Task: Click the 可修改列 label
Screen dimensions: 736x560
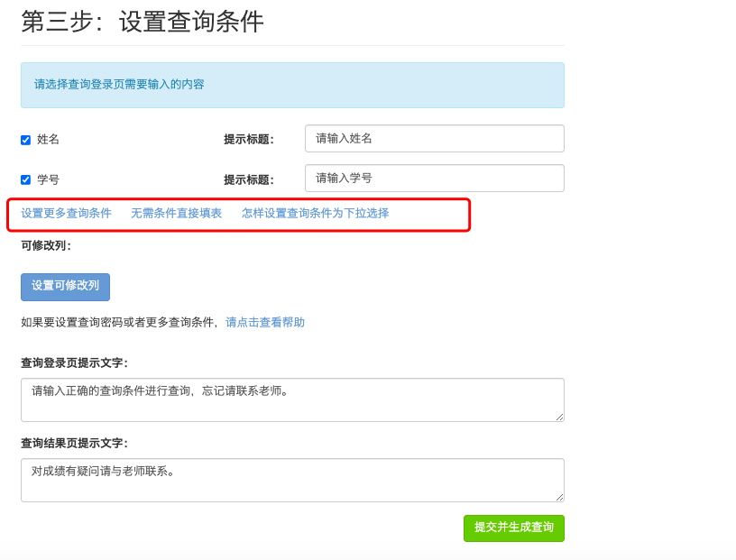Action: point(46,245)
